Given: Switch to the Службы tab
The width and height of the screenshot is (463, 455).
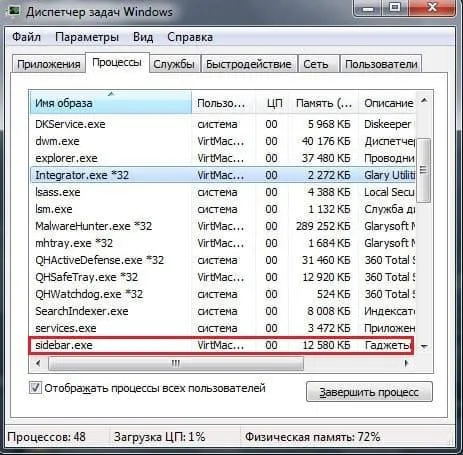Looking at the screenshot, I should coord(174,64).
